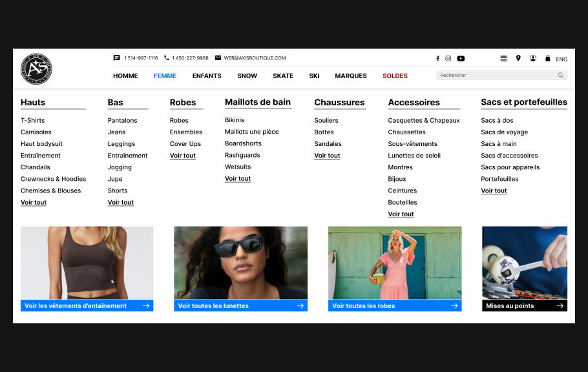
Task: Expand the MARQUES navigation menu
Action: pos(351,76)
